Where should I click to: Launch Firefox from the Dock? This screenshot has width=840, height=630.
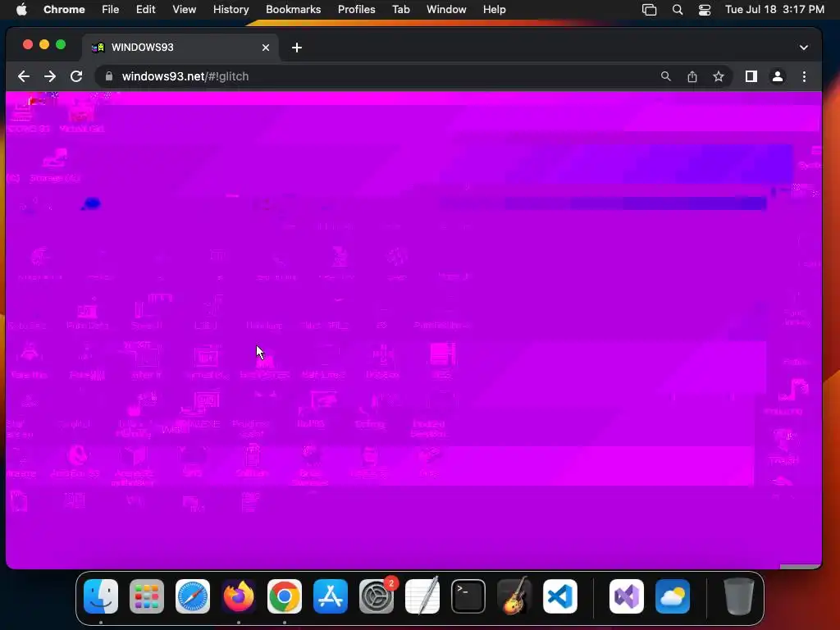click(x=239, y=596)
